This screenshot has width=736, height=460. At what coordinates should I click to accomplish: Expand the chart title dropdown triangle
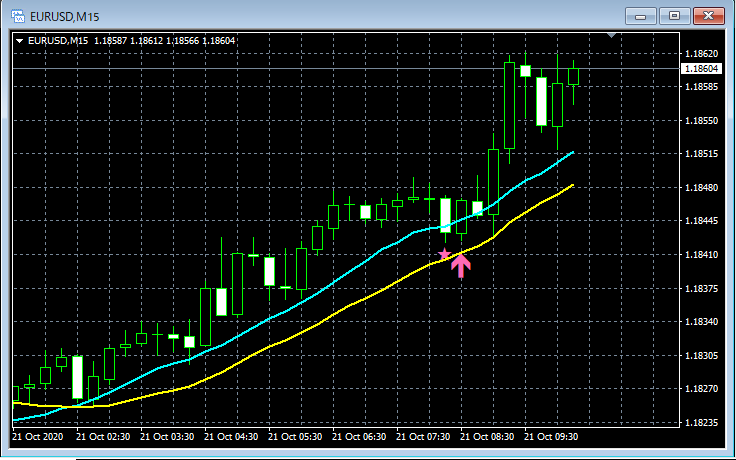[20, 41]
